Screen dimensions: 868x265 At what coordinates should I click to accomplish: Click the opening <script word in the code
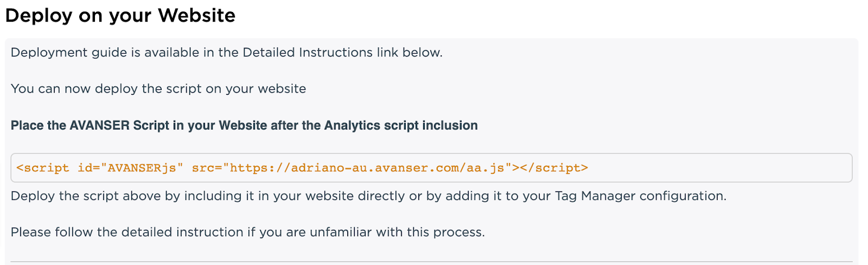tap(43, 168)
